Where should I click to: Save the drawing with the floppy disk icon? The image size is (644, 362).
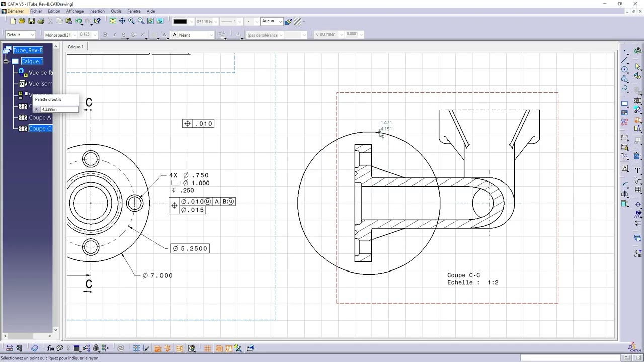(31, 21)
